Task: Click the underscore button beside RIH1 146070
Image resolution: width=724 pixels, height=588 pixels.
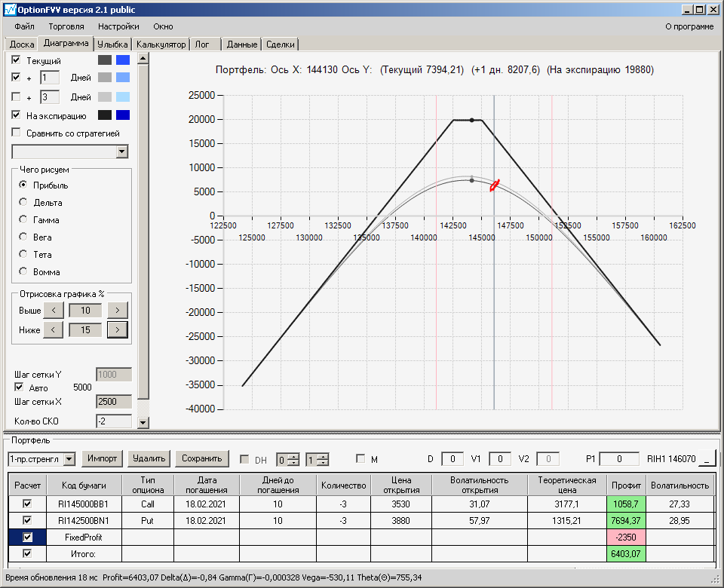Action: click(707, 458)
